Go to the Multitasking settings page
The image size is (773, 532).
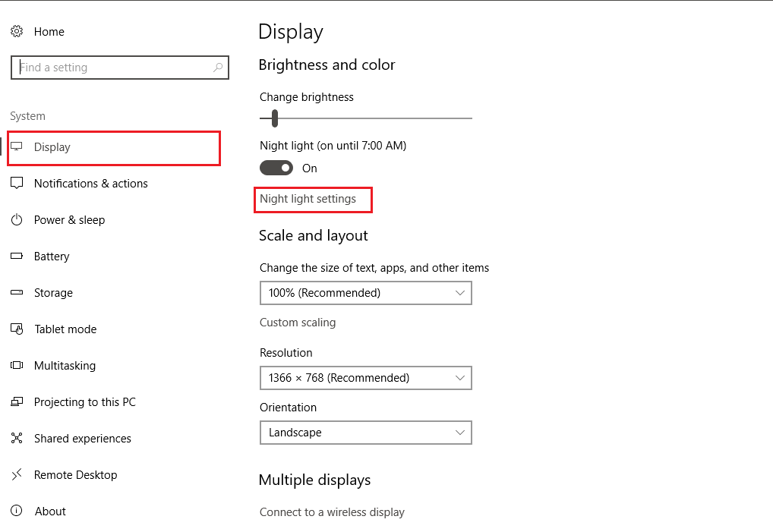point(65,366)
